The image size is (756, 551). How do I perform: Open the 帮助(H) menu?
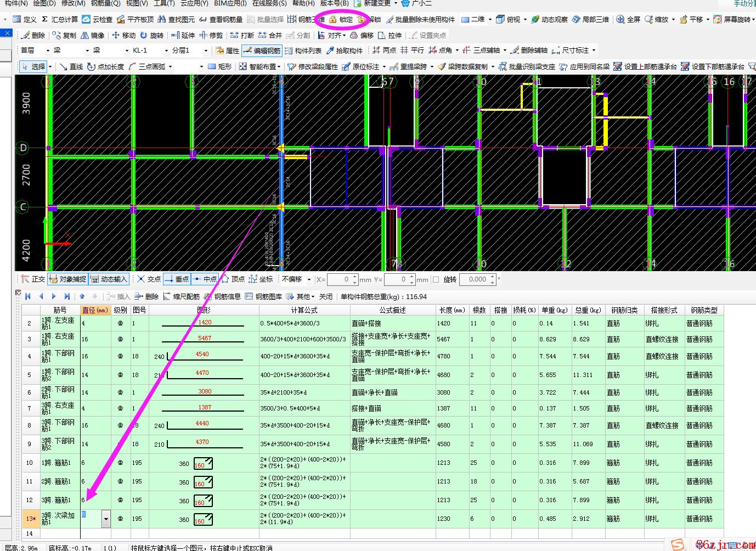pos(303,3)
